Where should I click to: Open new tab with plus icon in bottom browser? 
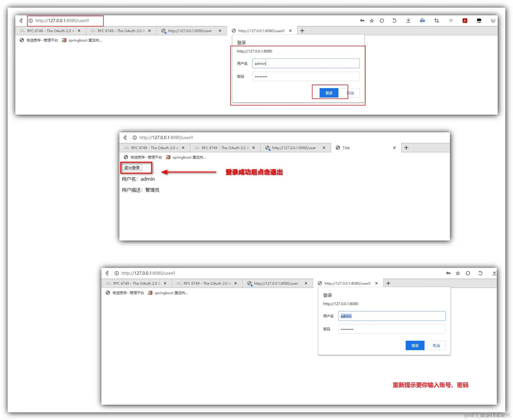tap(388, 283)
